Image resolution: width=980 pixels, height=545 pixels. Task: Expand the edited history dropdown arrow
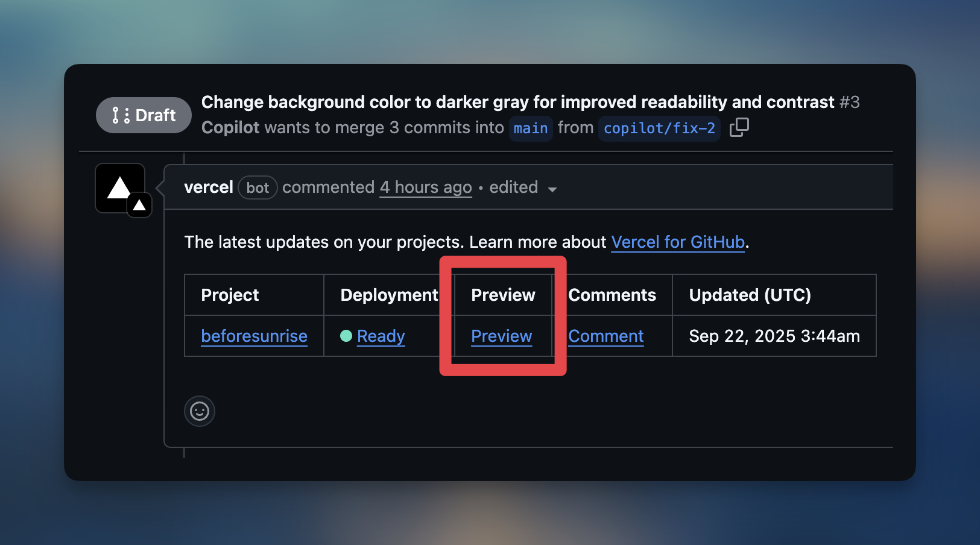point(552,189)
